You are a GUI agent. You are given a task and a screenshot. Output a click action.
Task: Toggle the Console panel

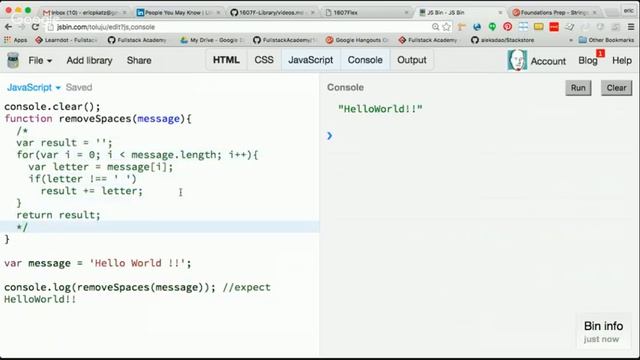coord(365,60)
